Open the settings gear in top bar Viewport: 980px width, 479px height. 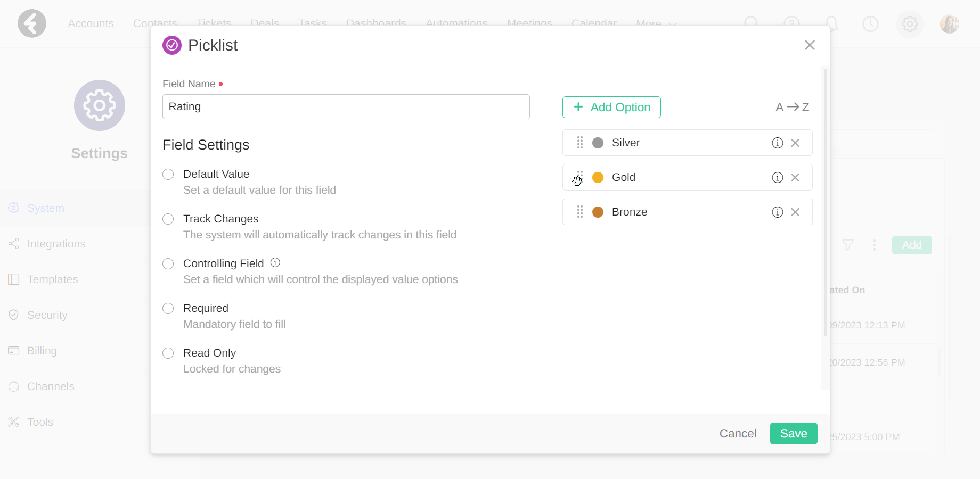910,23
